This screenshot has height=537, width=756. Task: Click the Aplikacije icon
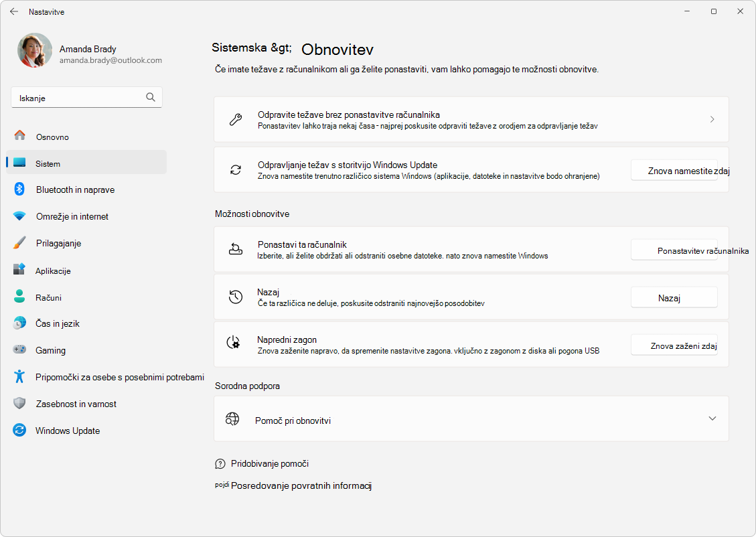[19, 269]
